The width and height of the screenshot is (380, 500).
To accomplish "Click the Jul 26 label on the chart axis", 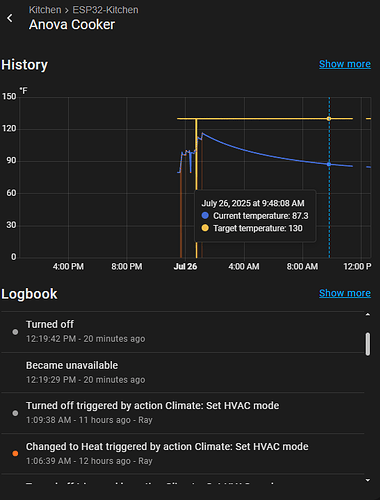I will click(185, 267).
